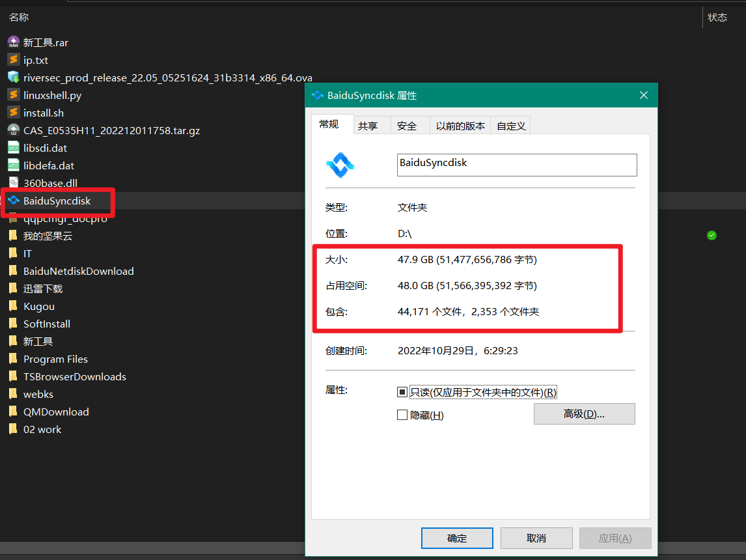Viewport: 746px width, 560px height.
Task: Click creation time 2022年10月29日 value
Action: point(458,351)
